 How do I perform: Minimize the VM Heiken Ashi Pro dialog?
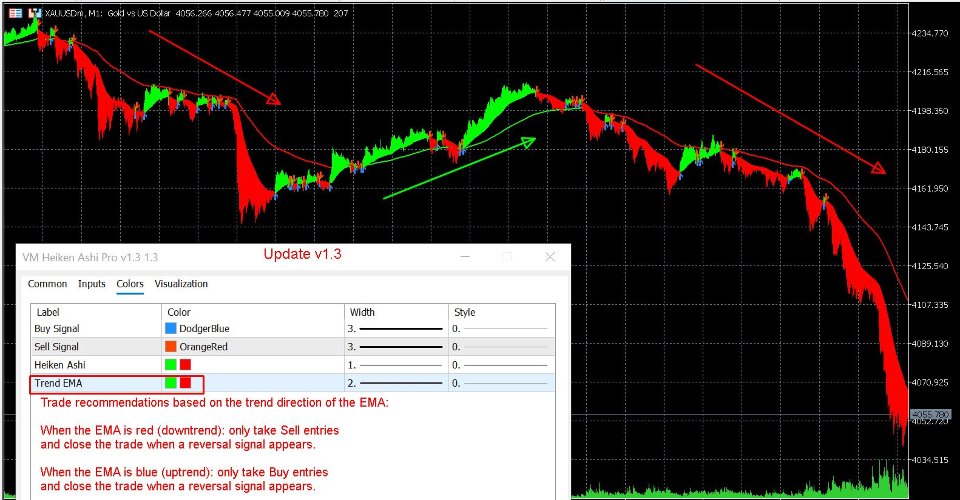click(465, 257)
